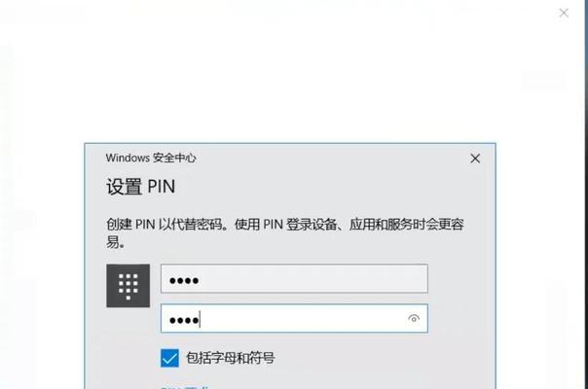The width and height of the screenshot is (588, 389).
Task: Focus the new PIN input field
Action: click(294, 278)
